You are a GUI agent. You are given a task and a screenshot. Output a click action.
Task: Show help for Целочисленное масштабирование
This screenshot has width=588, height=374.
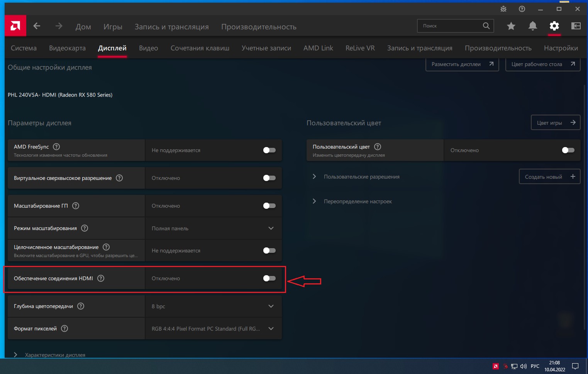click(106, 247)
